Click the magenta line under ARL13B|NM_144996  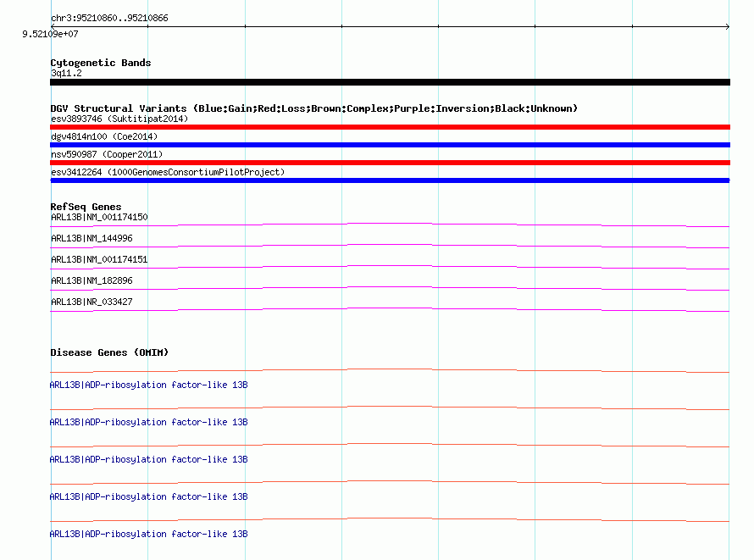pyautogui.click(x=390, y=246)
